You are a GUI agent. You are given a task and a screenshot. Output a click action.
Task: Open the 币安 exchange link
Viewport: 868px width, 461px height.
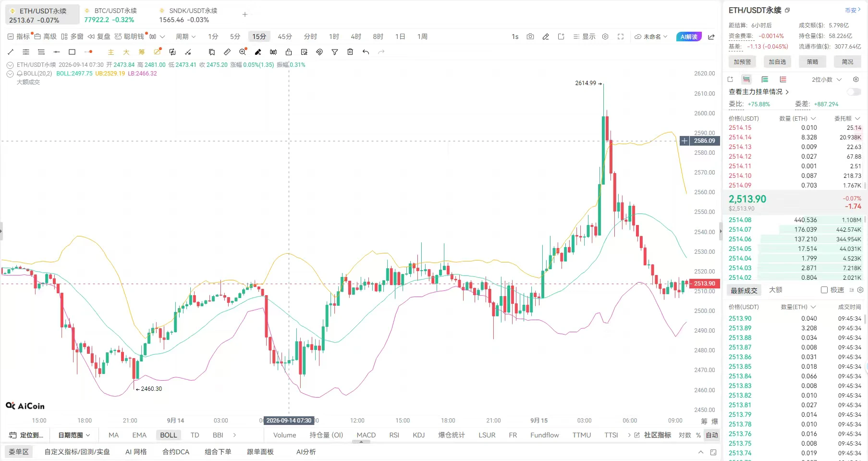click(x=853, y=10)
